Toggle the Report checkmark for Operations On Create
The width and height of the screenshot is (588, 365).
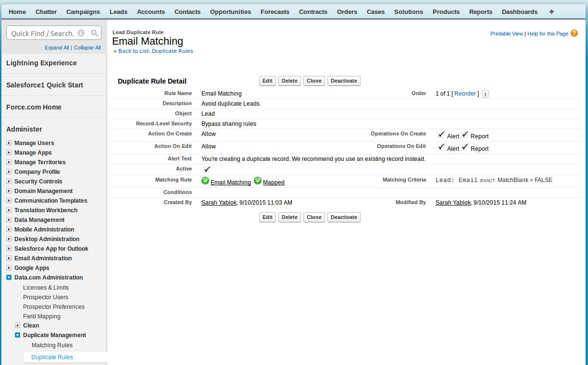click(x=465, y=134)
